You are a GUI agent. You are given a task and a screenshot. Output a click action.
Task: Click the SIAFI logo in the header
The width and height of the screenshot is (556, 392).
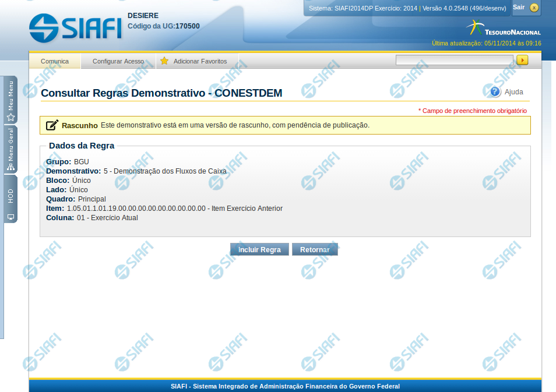click(75, 27)
